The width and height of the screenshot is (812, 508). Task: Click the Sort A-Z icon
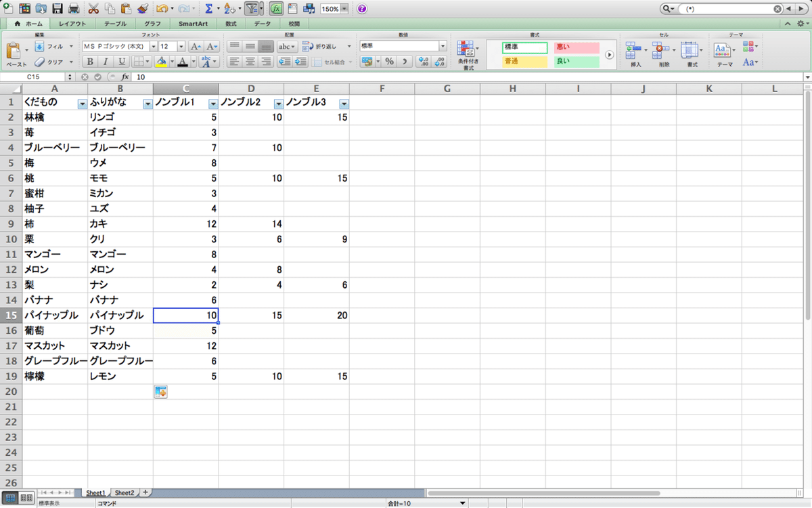pyautogui.click(x=229, y=9)
